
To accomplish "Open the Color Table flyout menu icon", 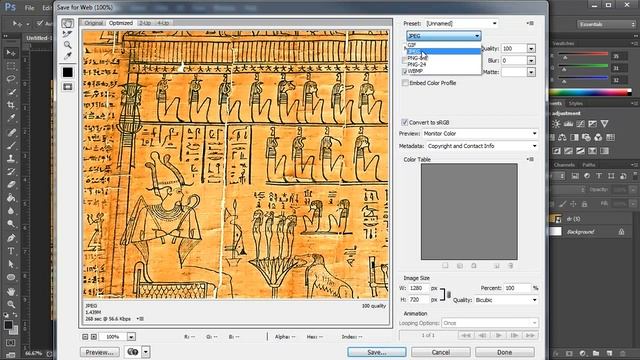I will pos(530,159).
